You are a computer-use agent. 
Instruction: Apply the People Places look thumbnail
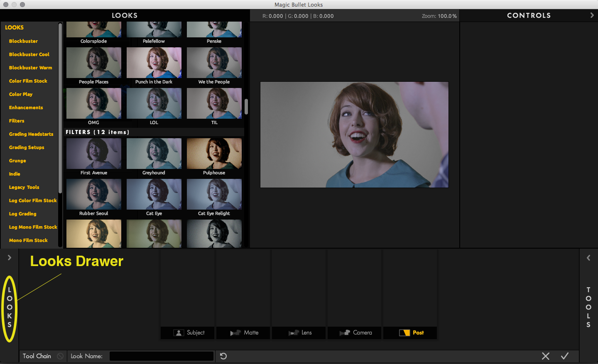94,63
